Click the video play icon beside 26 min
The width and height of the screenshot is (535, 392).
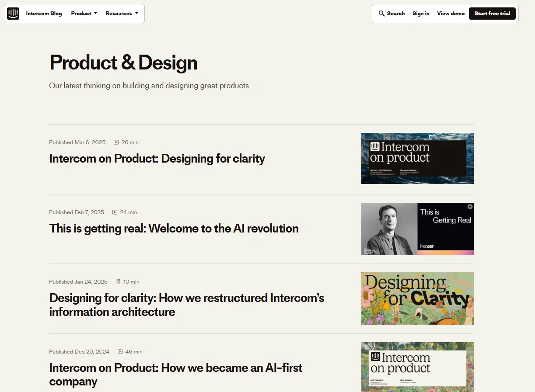115,142
